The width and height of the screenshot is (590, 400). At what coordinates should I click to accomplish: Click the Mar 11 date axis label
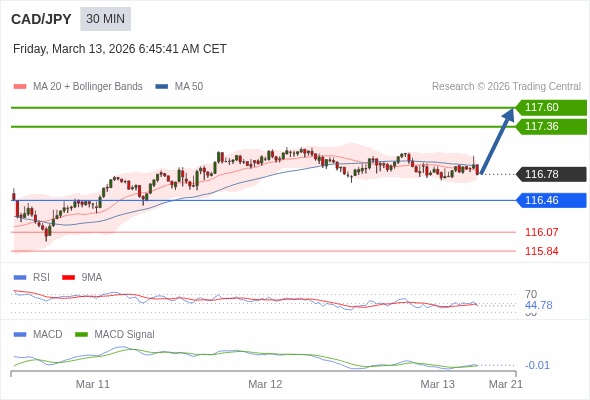click(x=93, y=384)
